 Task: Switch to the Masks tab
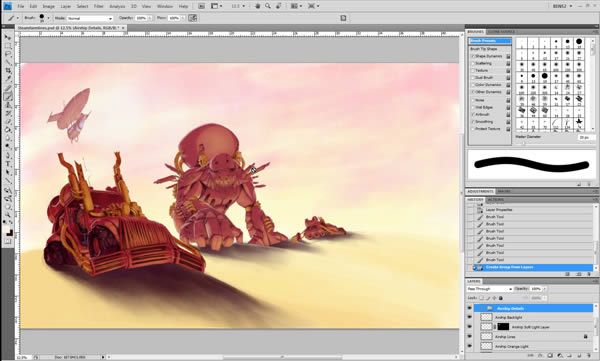point(503,191)
